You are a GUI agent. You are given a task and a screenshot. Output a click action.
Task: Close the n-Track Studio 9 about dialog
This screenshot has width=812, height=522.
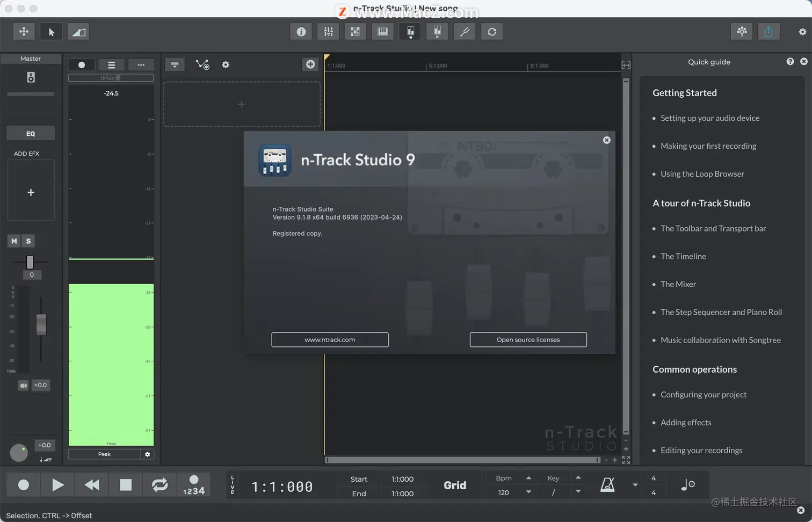point(607,140)
